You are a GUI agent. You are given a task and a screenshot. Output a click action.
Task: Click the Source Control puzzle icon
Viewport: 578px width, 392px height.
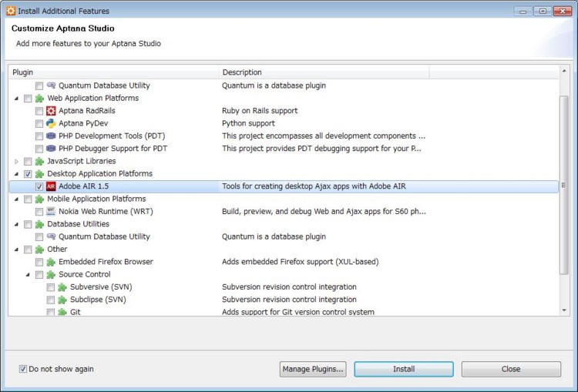[x=51, y=274]
